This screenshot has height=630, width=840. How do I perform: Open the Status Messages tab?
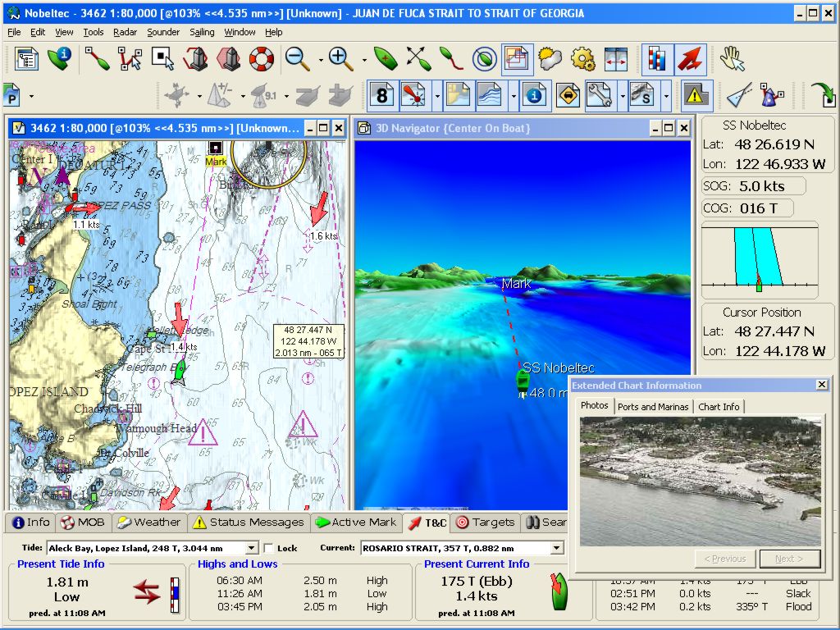pos(249,523)
